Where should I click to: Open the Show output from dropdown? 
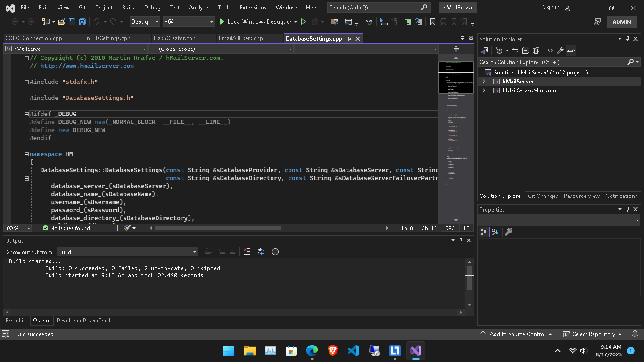(127, 252)
